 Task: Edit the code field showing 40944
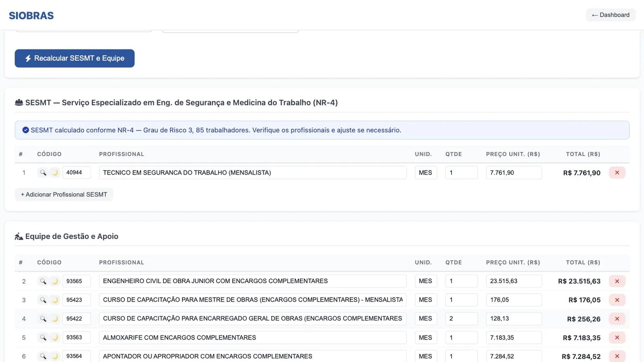[x=76, y=173]
